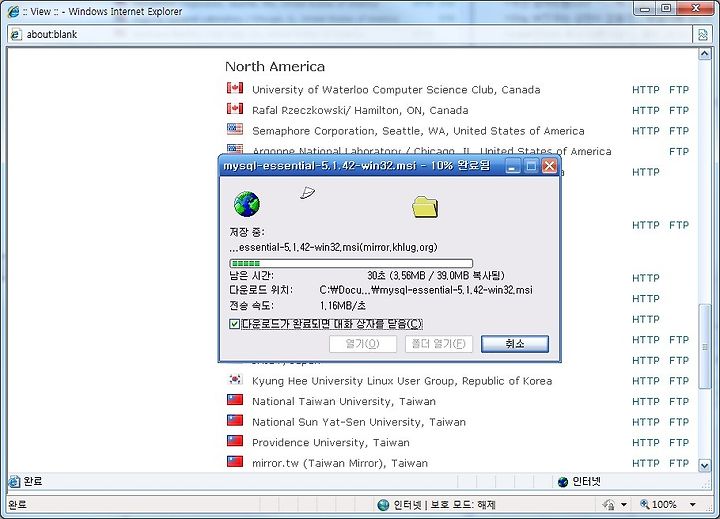This screenshot has height=519, width=720.
Task: Click the disabled 열기(O) button
Action: coord(363,344)
